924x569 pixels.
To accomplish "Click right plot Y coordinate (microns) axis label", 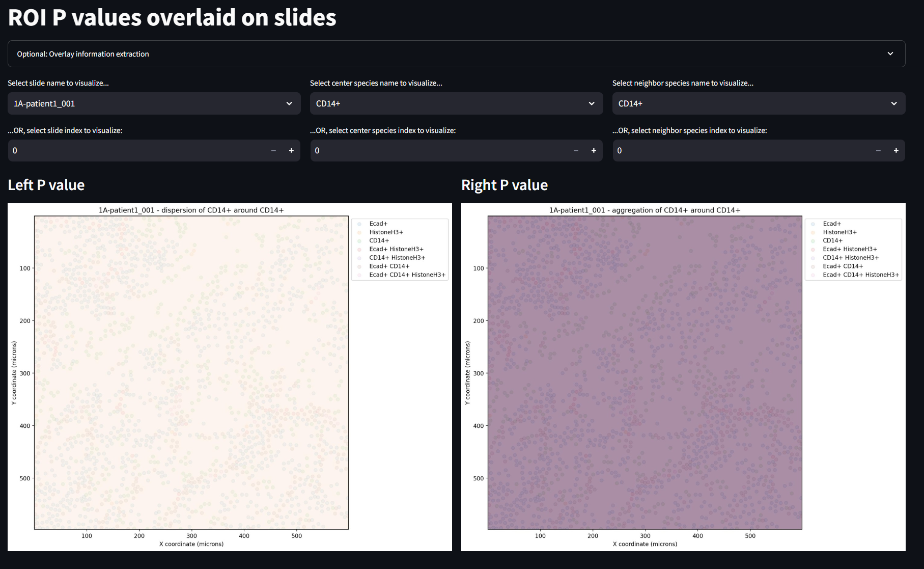I will pos(467,373).
